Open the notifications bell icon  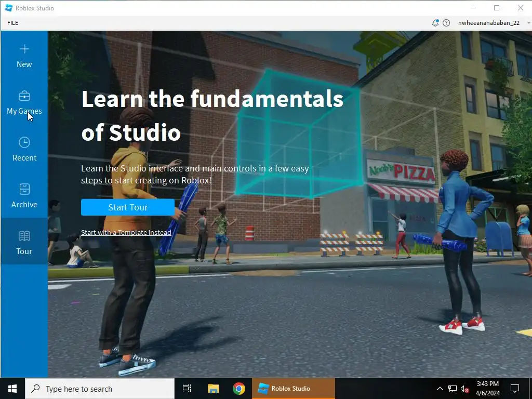[x=435, y=23]
